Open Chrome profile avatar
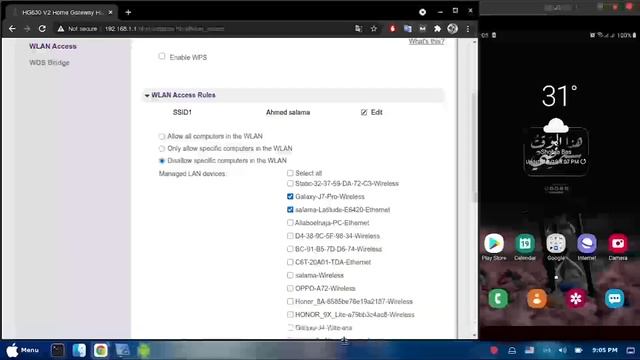The height and width of the screenshot is (360, 640). (452, 29)
